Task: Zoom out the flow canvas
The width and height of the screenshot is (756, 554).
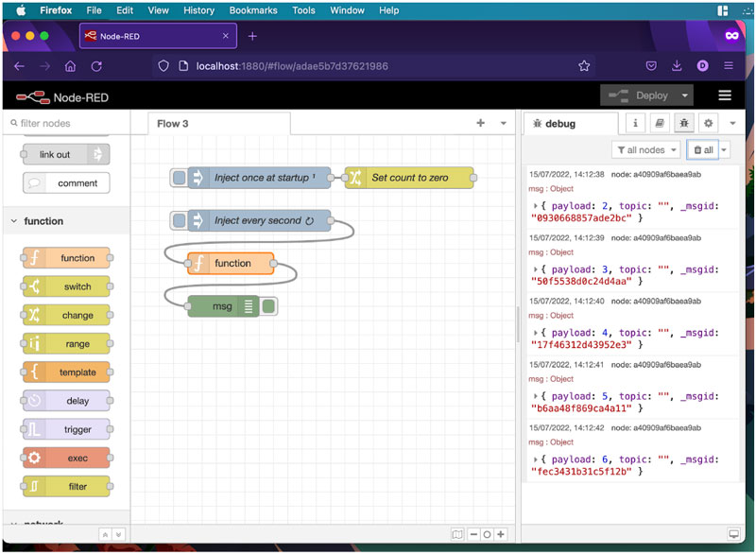Action: pyautogui.click(x=473, y=534)
